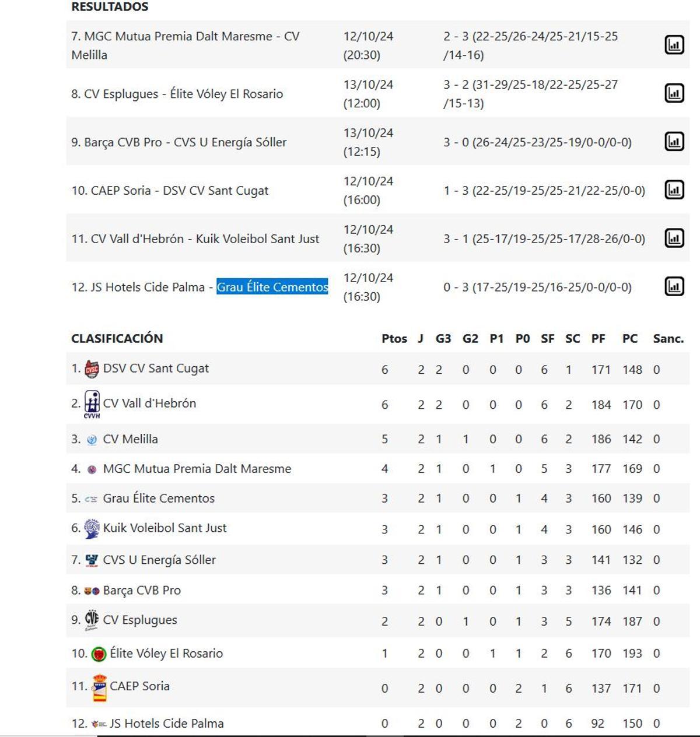
Task: Click the CV Melilla team logo
Action: click(x=90, y=439)
